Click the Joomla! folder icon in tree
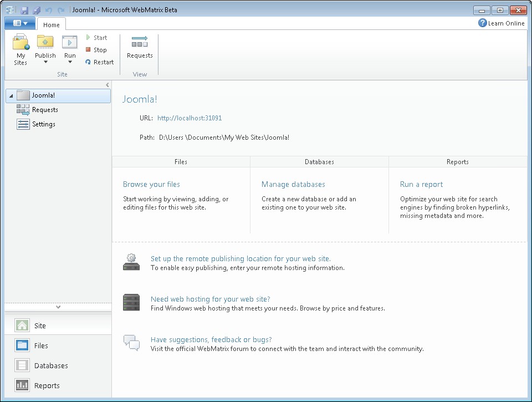The image size is (532, 402). 23,95
